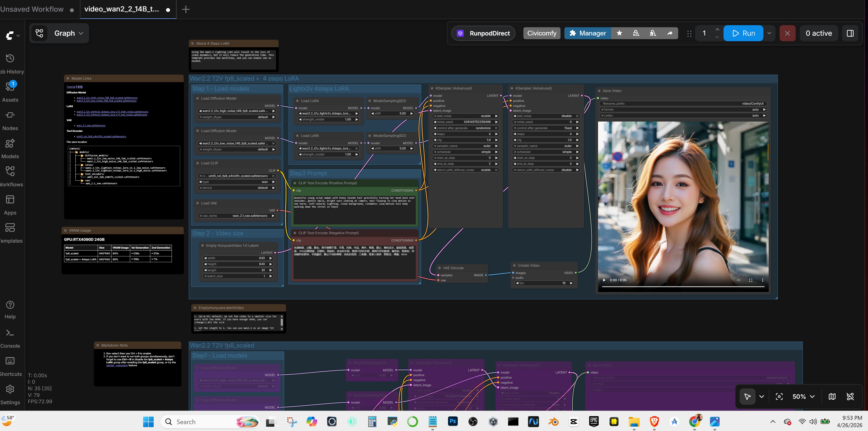Expand the select-mode chevron in canvas toolbar

(x=762, y=396)
